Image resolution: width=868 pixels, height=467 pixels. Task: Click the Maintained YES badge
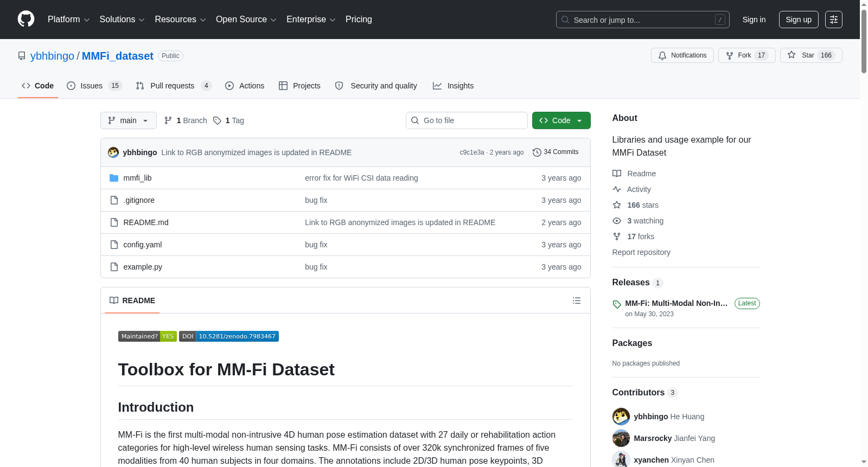(x=148, y=336)
